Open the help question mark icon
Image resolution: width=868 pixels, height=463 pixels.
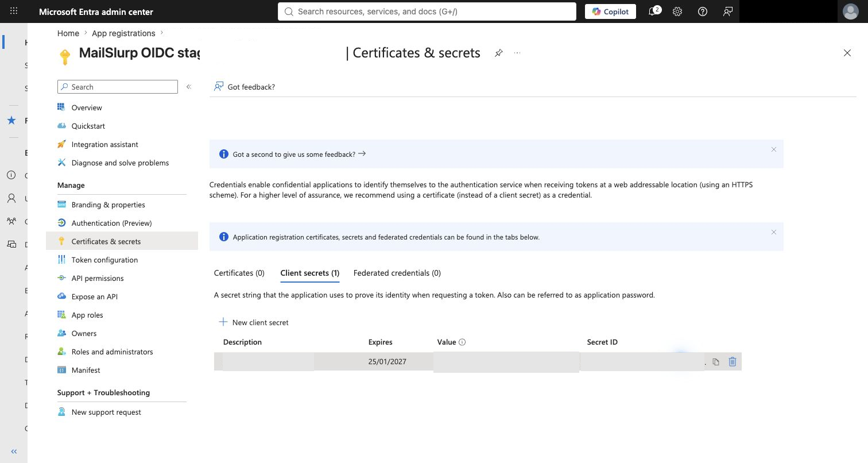click(702, 11)
